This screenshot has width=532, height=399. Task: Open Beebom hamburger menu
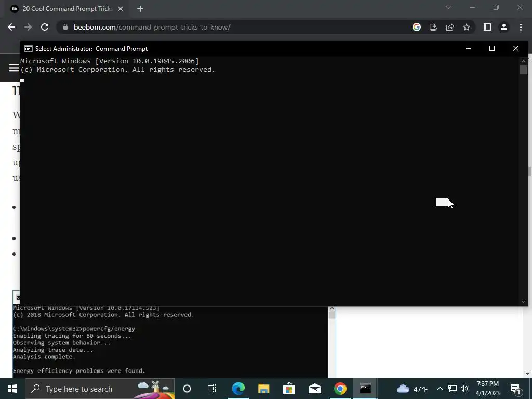pyautogui.click(x=14, y=68)
